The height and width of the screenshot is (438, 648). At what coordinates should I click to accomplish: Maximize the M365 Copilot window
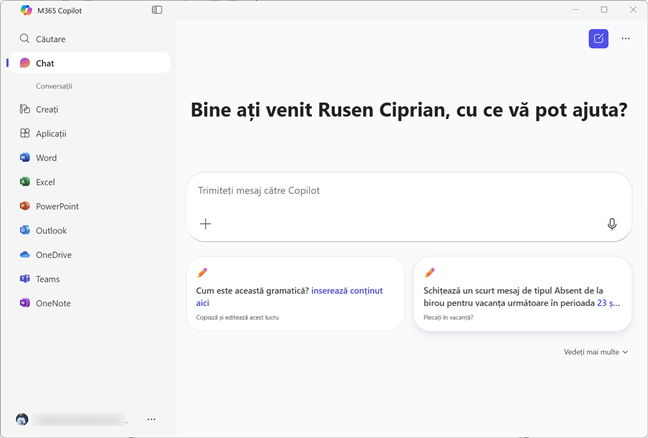(604, 10)
